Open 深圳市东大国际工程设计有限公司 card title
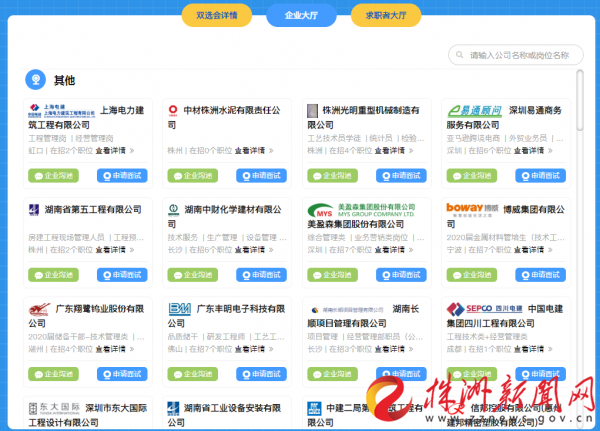The image size is (600, 431). [x=88, y=415]
